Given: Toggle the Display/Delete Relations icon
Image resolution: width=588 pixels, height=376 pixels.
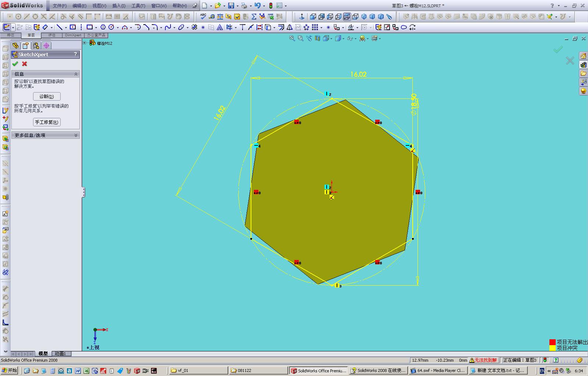Looking at the screenshot, I should tap(351, 27).
